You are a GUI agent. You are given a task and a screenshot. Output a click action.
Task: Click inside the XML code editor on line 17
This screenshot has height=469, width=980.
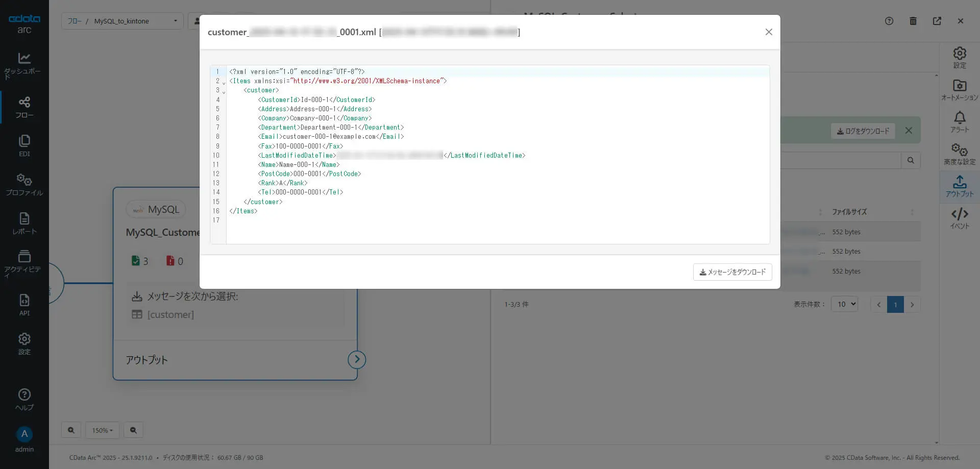pos(498,220)
